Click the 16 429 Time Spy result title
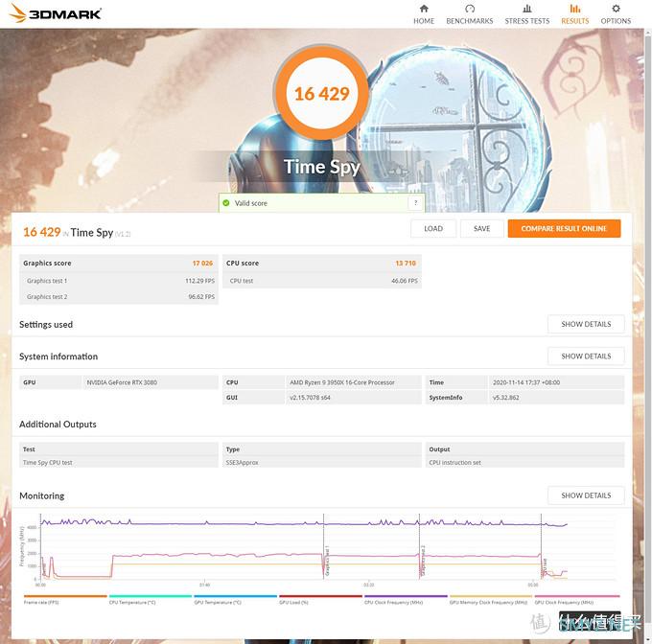 point(77,232)
